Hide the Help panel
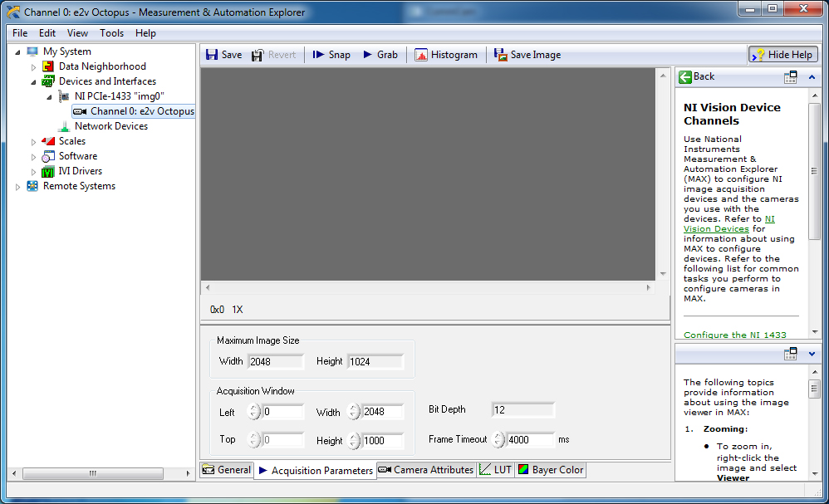This screenshot has height=504, width=829. coord(782,55)
